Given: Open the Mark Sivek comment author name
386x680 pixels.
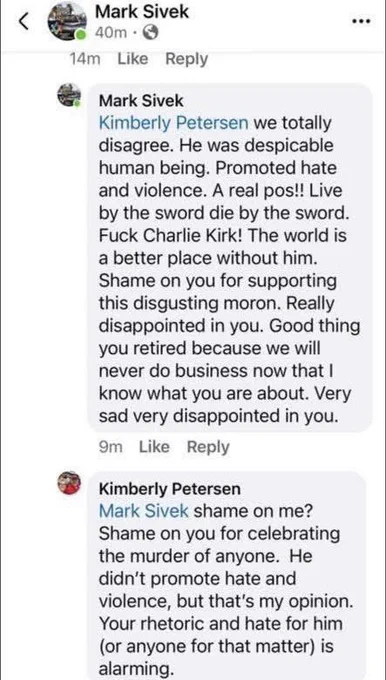Looking at the screenshot, I should [141, 101].
